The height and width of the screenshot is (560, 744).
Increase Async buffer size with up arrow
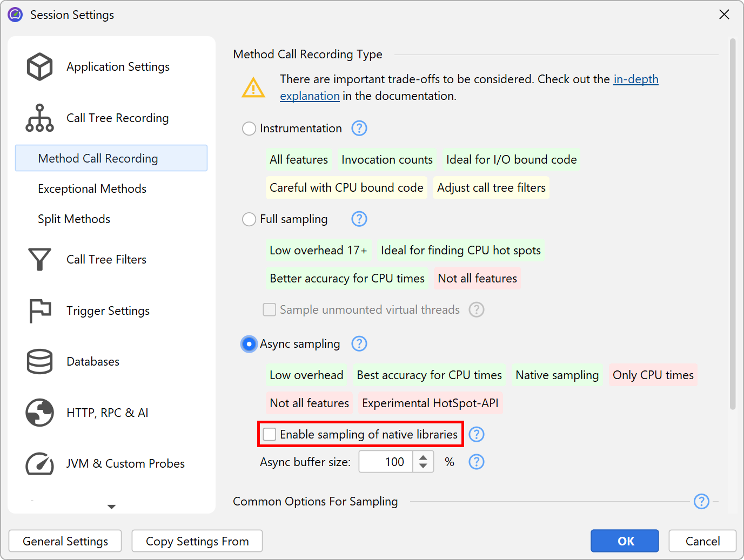[424, 457]
